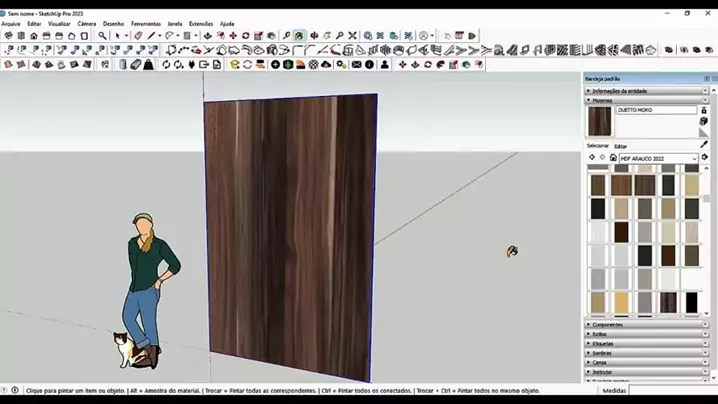This screenshot has height=404, width=718.
Task: Click the magnifier search icon in the toolbar
Action: pyautogui.click(x=102, y=36)
